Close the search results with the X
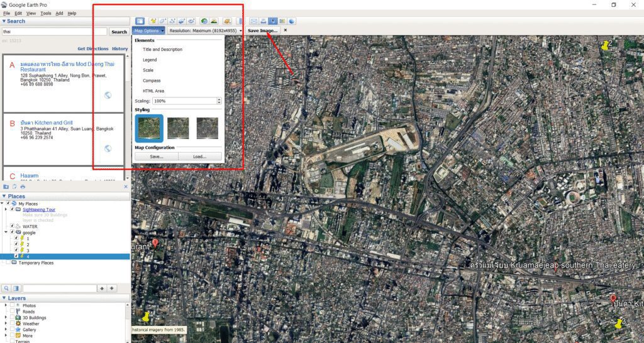This screenshot has width=644, height=343. [x=126, y=187]
